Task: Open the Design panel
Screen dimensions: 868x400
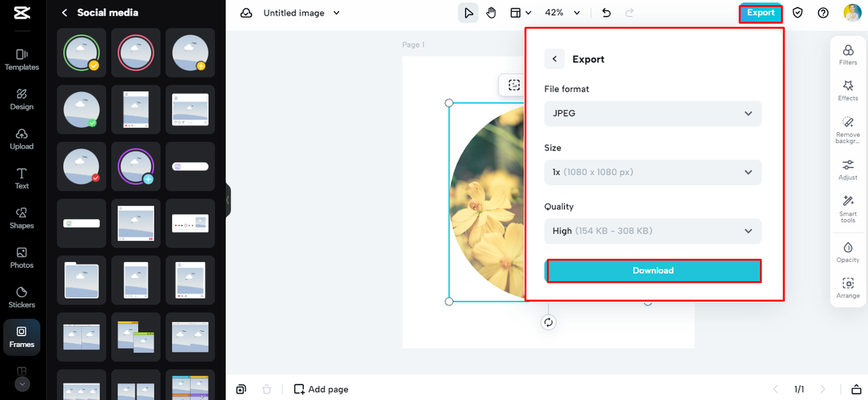Action: [22, 99]
